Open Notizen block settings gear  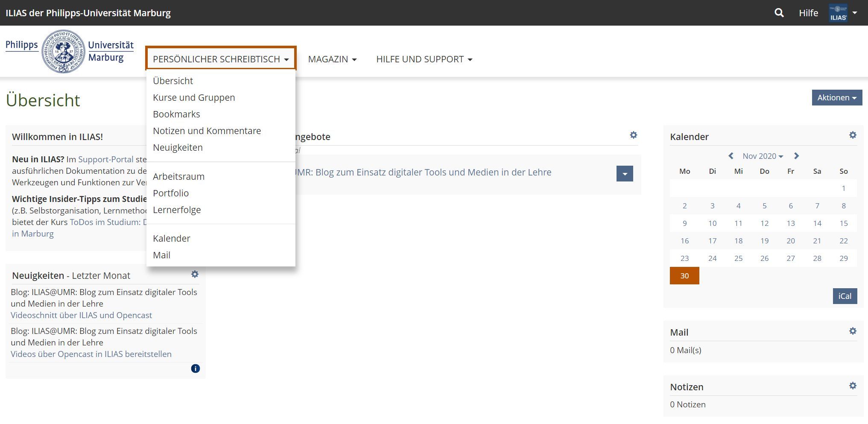point(853,386)
